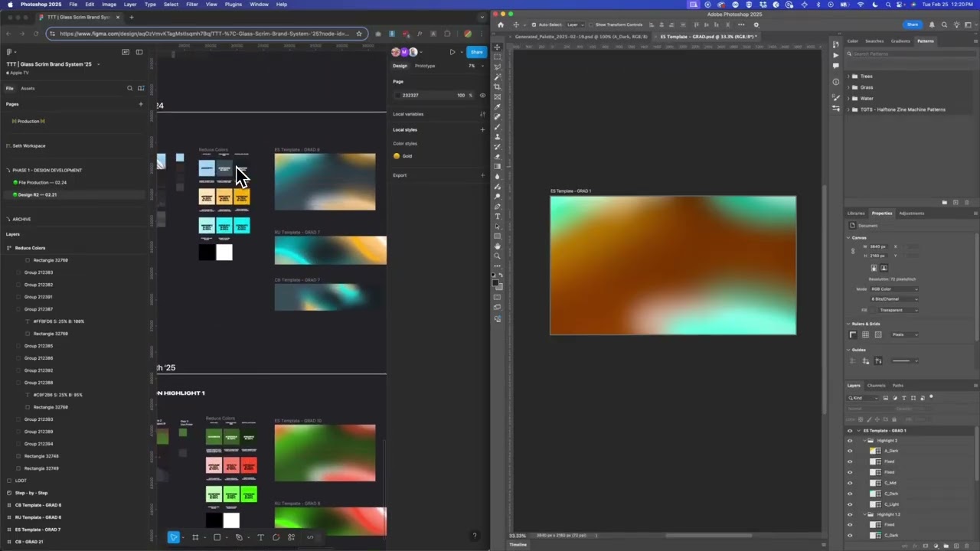
Task: Open Photoshop options bar settings gear
Action: click(x=756, y=24)
